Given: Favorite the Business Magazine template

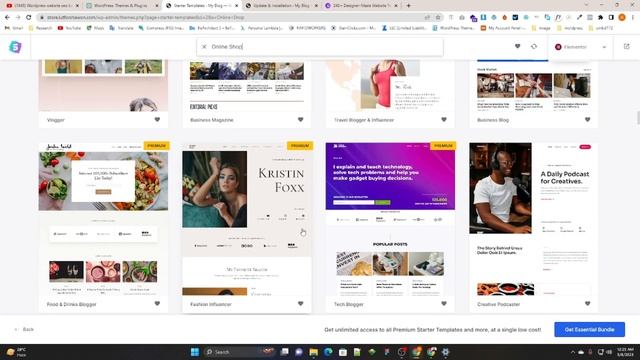Looking at the screenshot, I should click(x=300, y=120).
